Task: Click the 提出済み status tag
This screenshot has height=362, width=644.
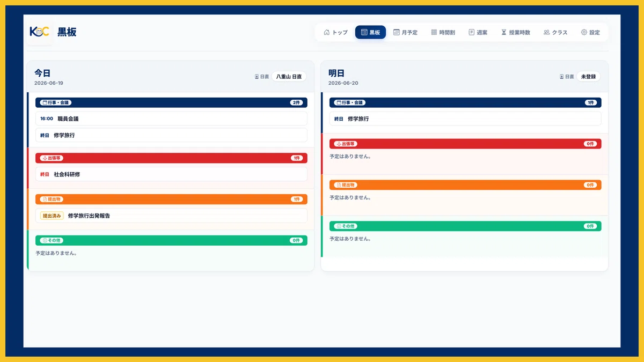Action: tap(52, 216)
